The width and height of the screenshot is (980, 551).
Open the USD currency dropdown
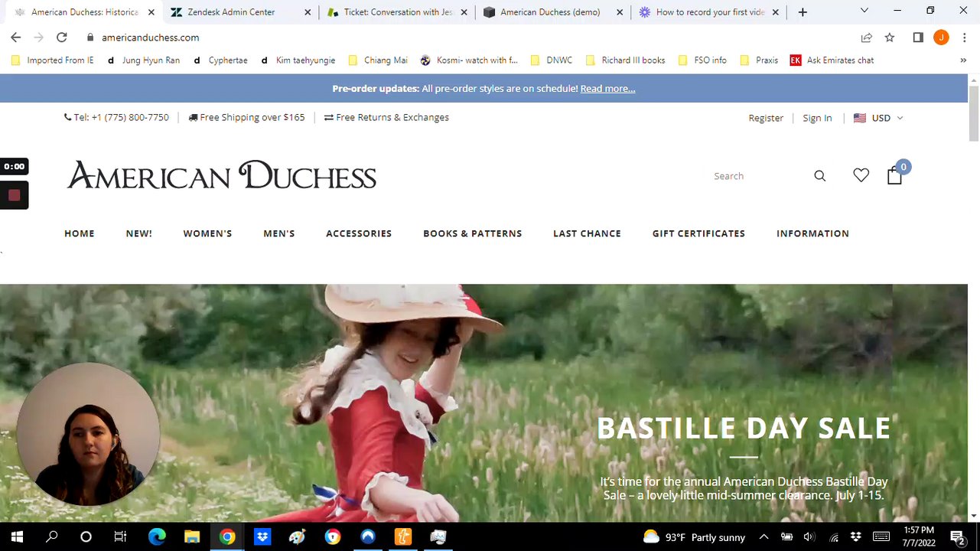coord(878,118)
